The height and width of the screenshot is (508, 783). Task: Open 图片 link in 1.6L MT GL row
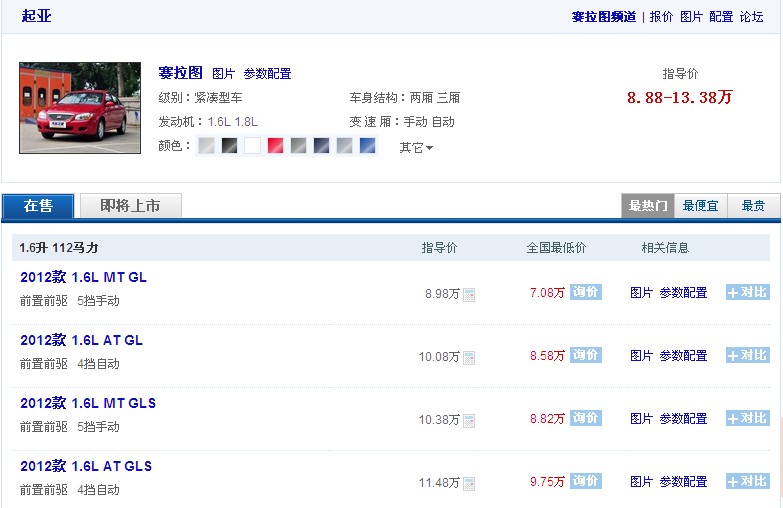[642, 293]
